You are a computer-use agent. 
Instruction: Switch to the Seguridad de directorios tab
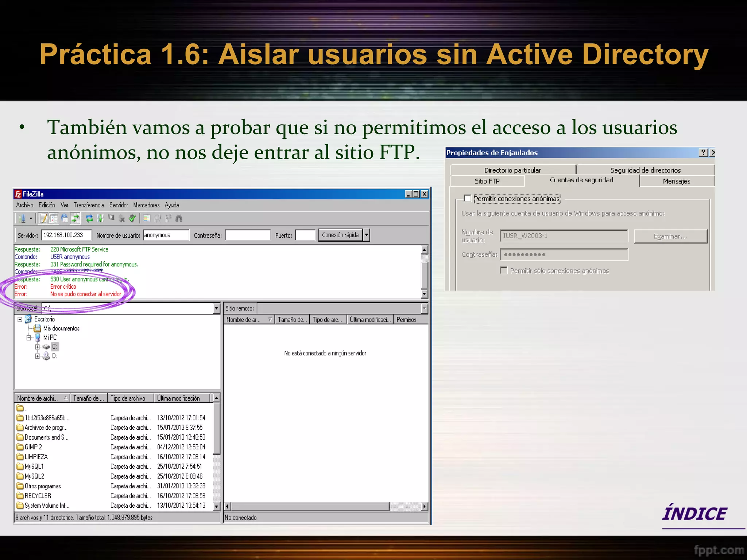point(645,170)
